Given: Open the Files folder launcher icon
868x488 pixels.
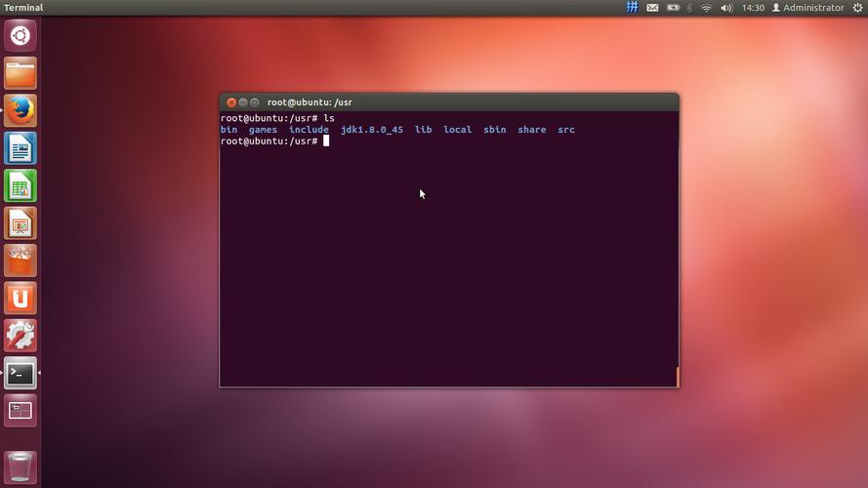Looking at the screenshot, I should (21, 73).
